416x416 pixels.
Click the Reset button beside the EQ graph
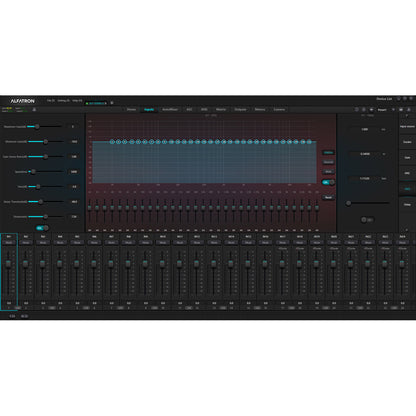click(328, 197)
